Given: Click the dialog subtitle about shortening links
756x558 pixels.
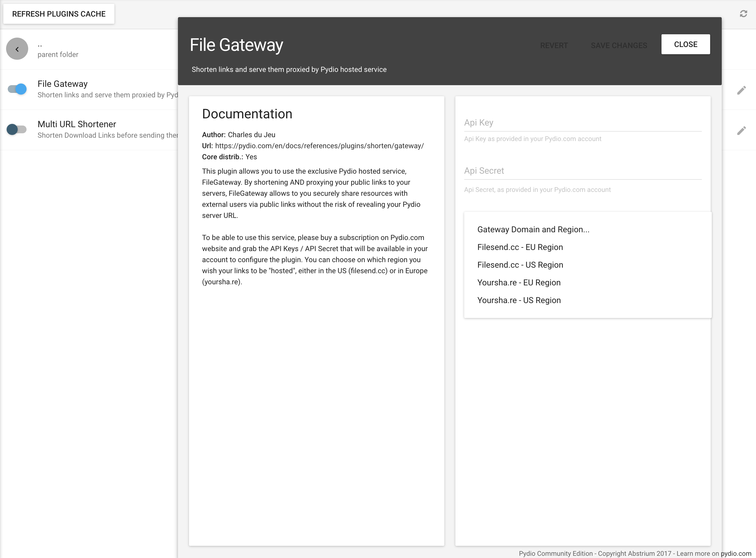Looking at the screenshot, I should coord(289,70).
